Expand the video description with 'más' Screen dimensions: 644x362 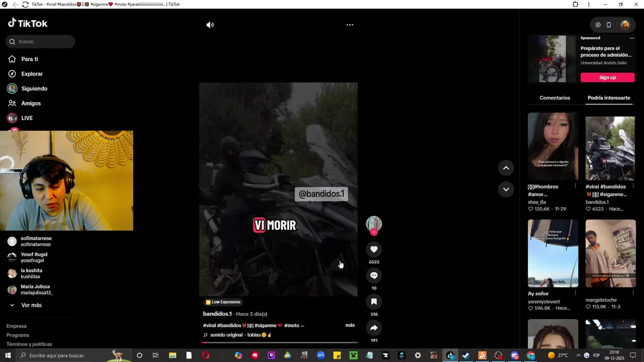click(350, 325)
